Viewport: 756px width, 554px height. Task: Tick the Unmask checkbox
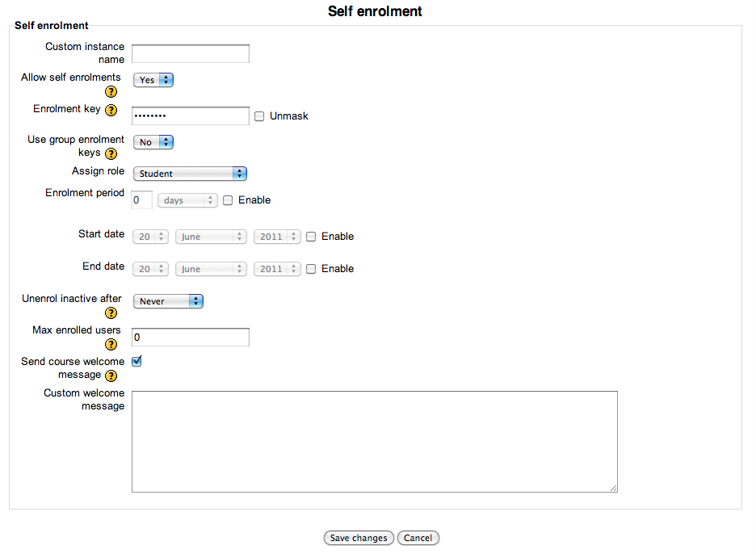click(x=259, y=116)
